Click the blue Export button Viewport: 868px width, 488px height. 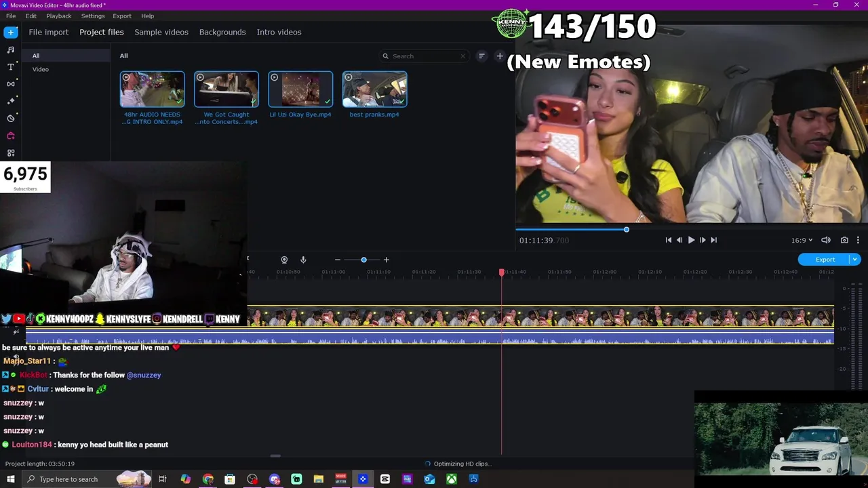coord(825,260)
